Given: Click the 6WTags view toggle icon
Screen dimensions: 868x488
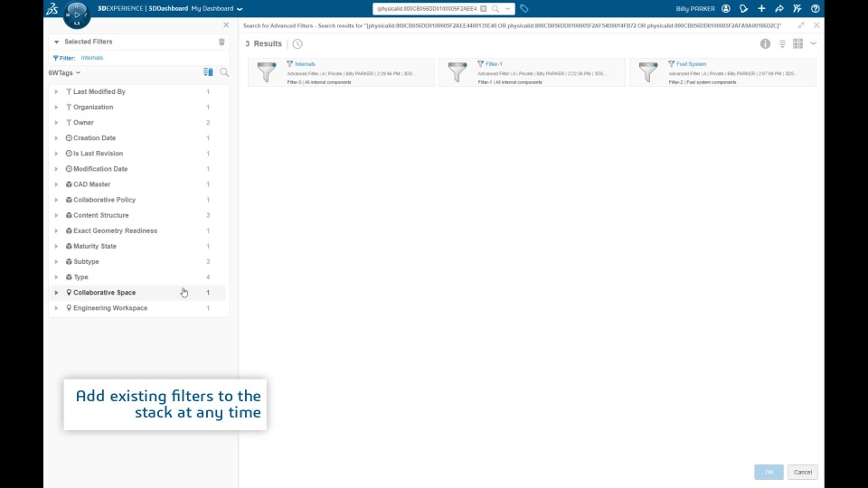Looking at the screenshot, I should click(x=208, y=72).
